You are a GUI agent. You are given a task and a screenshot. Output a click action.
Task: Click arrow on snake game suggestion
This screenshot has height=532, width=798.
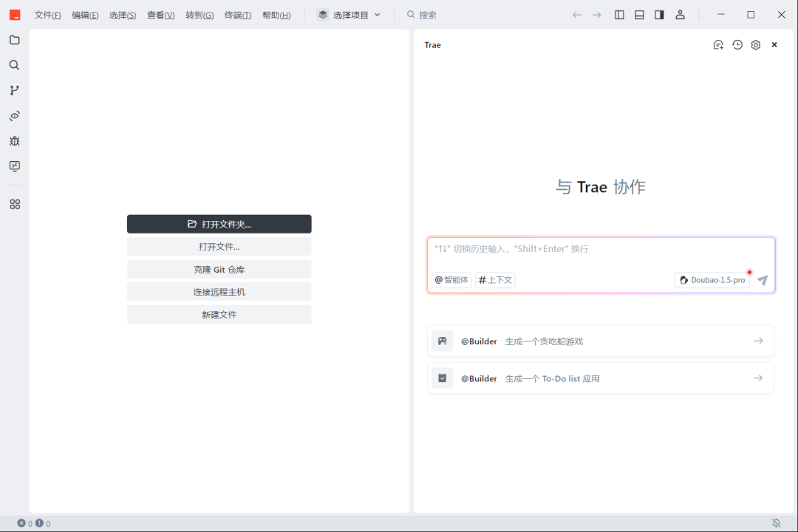758,341
